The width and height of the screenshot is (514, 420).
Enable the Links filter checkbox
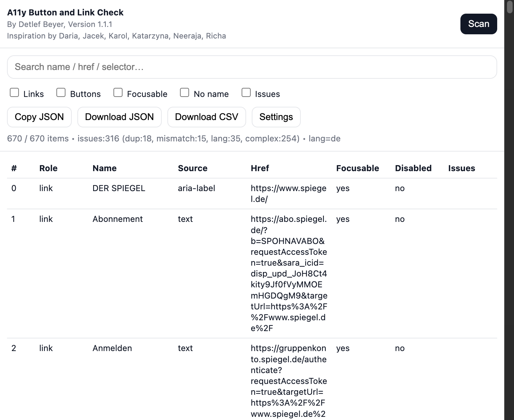14,93
